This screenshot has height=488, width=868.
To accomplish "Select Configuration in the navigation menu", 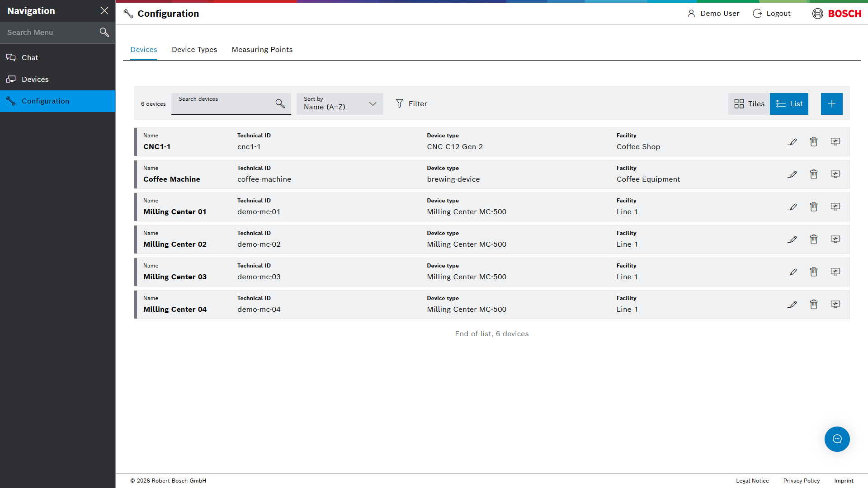I will click(x=58, y=101).
